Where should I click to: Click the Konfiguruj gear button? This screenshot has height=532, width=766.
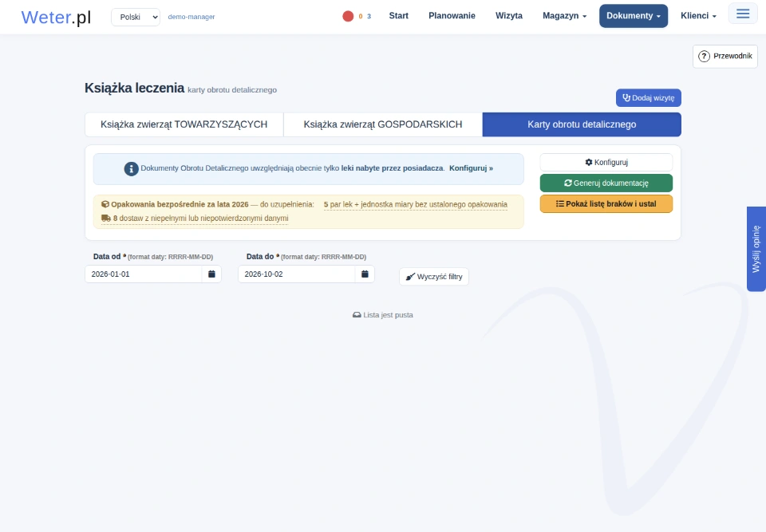(x=606, y=162)
